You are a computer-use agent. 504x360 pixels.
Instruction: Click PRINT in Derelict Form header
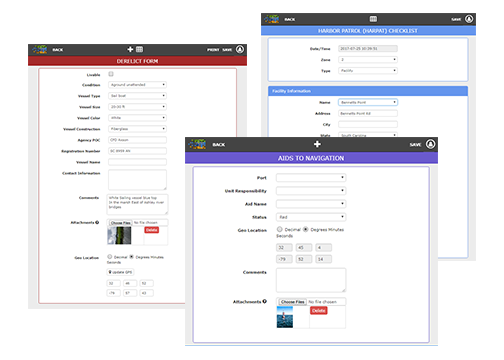(x=213, y=50)
